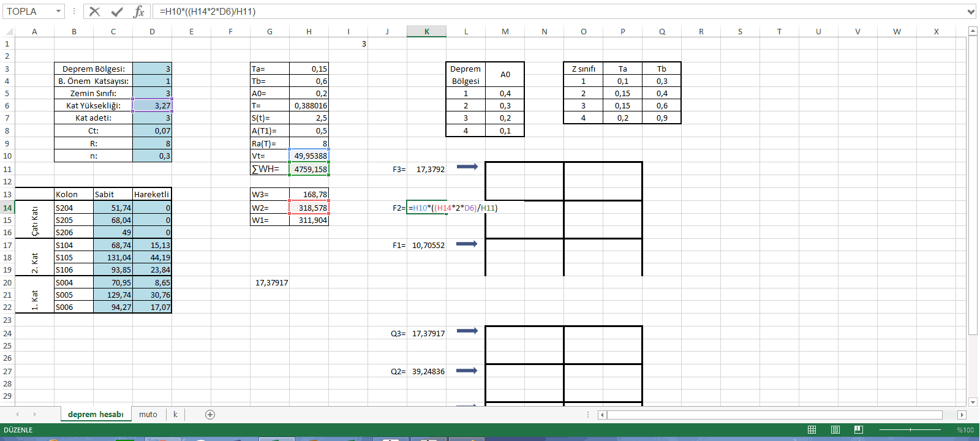
Task: Add a new sheet with the plus icon
Action: (x=210, y=415)
